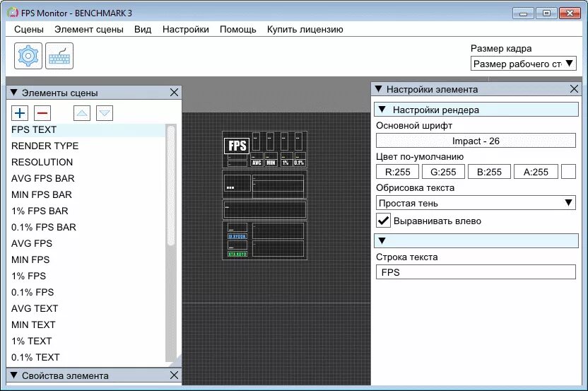
Task: Open the Элемент сцены menu
Action: (89, 29)
